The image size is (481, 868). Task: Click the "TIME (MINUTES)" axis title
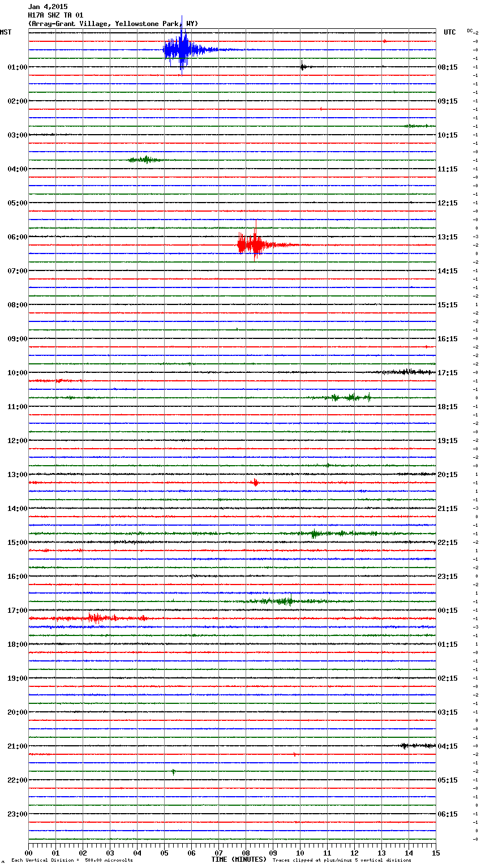pyautogui.click(x=239, y=860)
